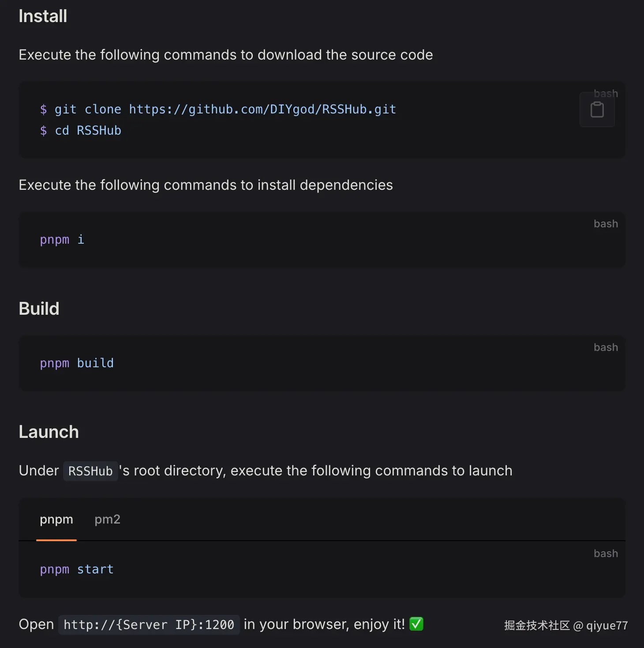Click the 'http://{Server IP}:1200' inline code
Screen dimensions: 644x648
(x=149, y=625)
